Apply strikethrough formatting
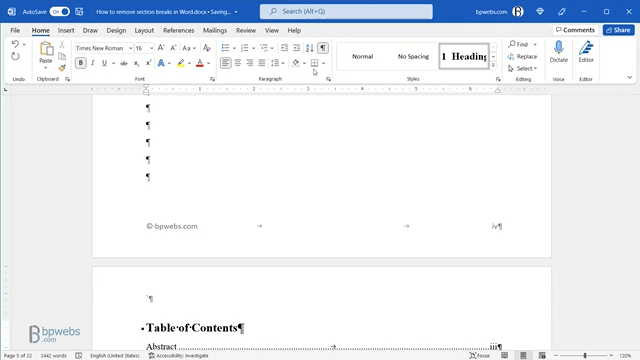The image size is (640, 360). (x=124, y=63)
